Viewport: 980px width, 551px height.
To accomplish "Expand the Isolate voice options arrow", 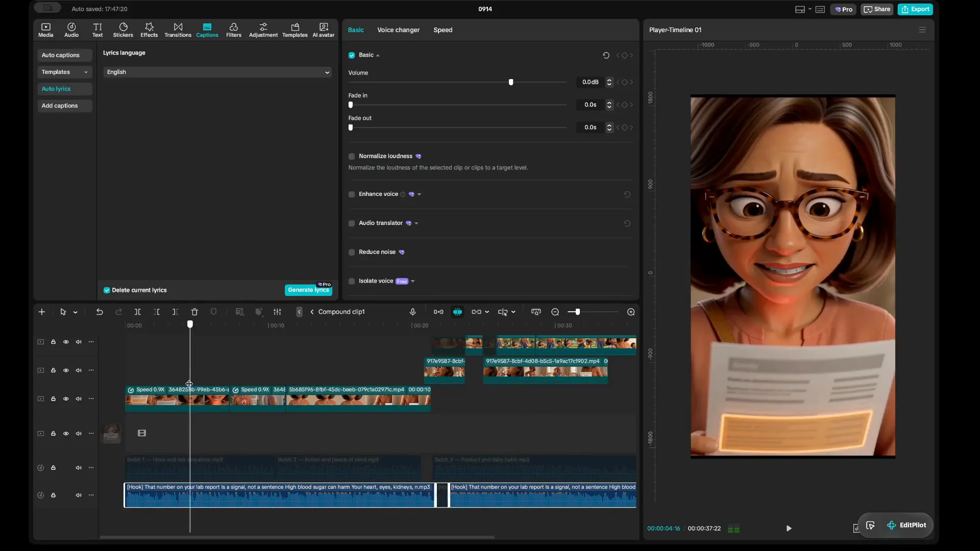I will coord(413,281).
